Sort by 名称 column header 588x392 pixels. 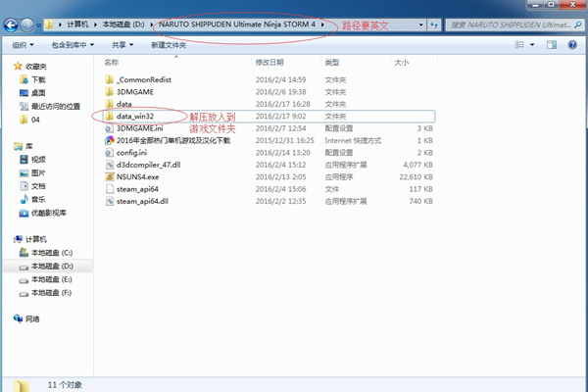112,63
